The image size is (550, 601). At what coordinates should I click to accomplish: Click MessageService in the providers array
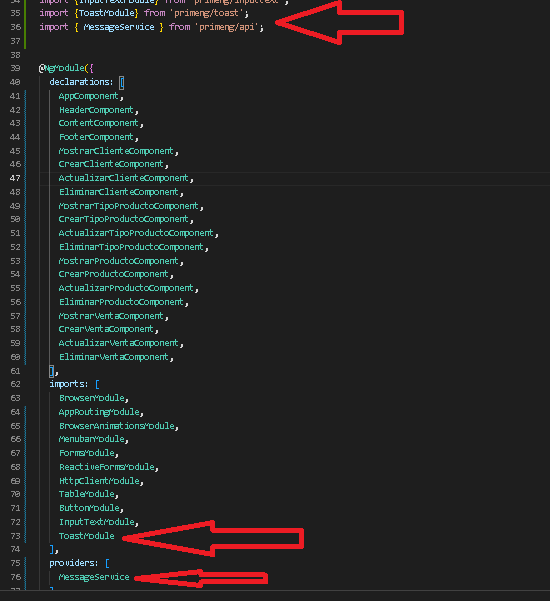(94, 577)
